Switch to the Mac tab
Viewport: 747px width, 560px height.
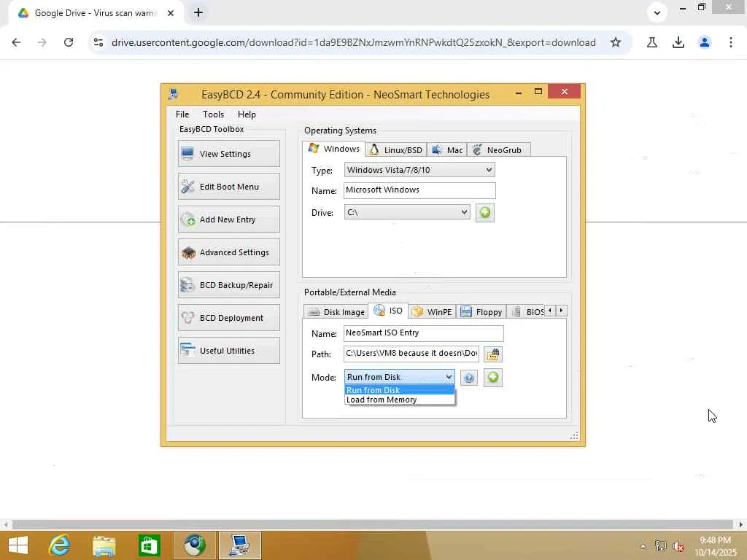tap(447, 150)
